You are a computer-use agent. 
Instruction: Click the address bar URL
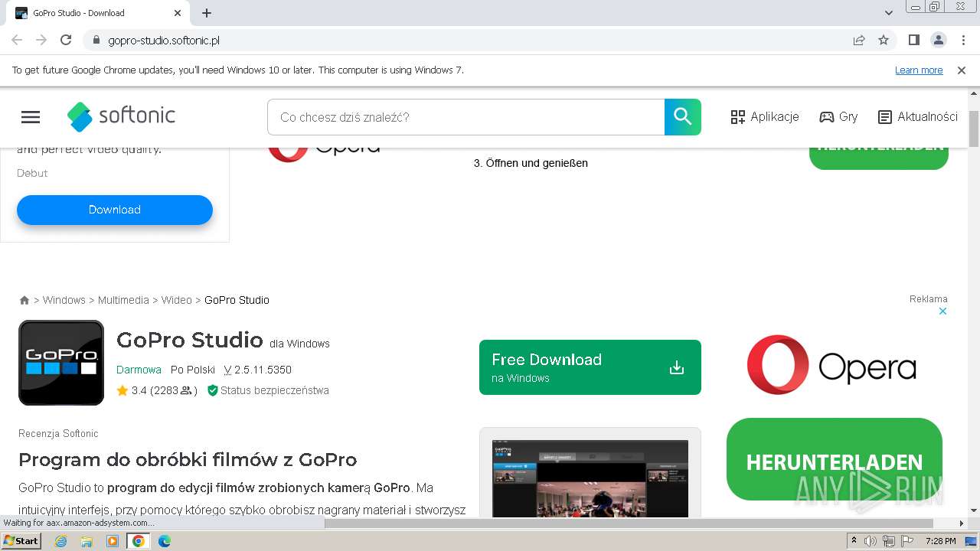click(164, 41)
